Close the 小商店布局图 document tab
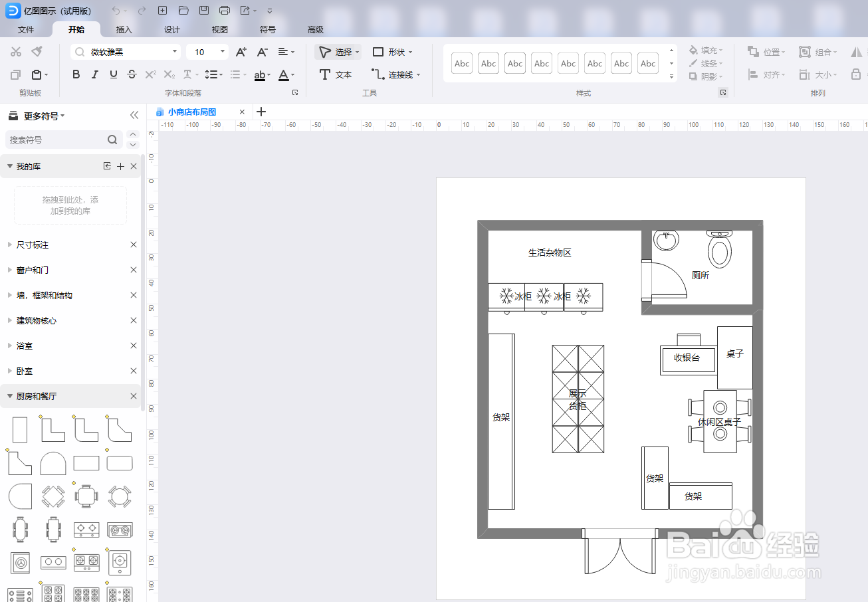This screenshot has width=868, height=602. [x=243, y=112]
